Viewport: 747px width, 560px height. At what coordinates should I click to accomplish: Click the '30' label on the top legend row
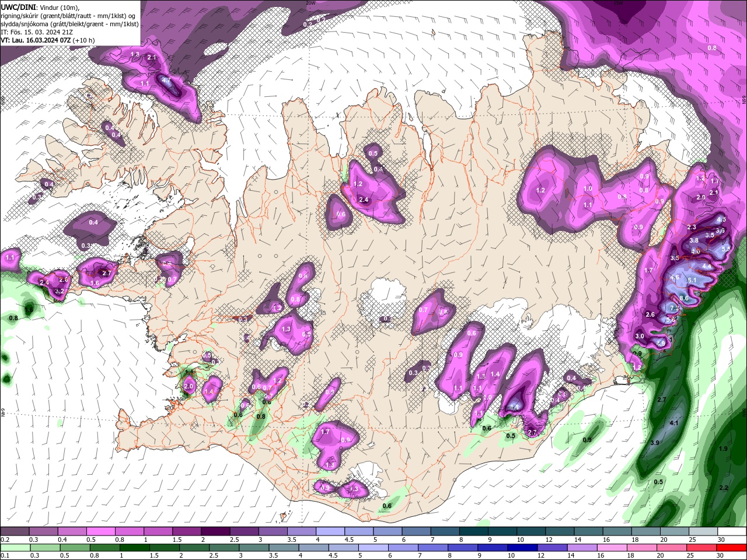click(x=721, y=540)
